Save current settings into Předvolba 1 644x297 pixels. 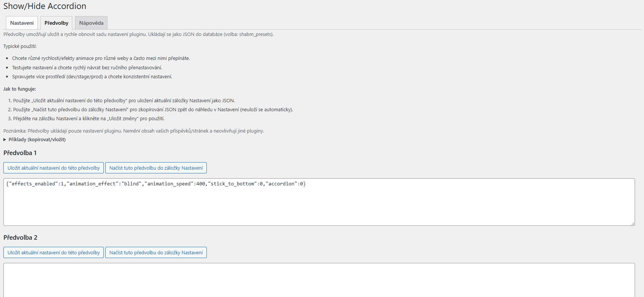(x=54, y=168)
